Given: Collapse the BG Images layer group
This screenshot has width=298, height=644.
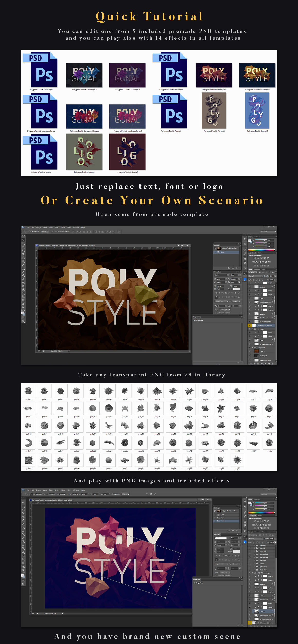Looking at the screenshot, I should (x=253, y=329).
